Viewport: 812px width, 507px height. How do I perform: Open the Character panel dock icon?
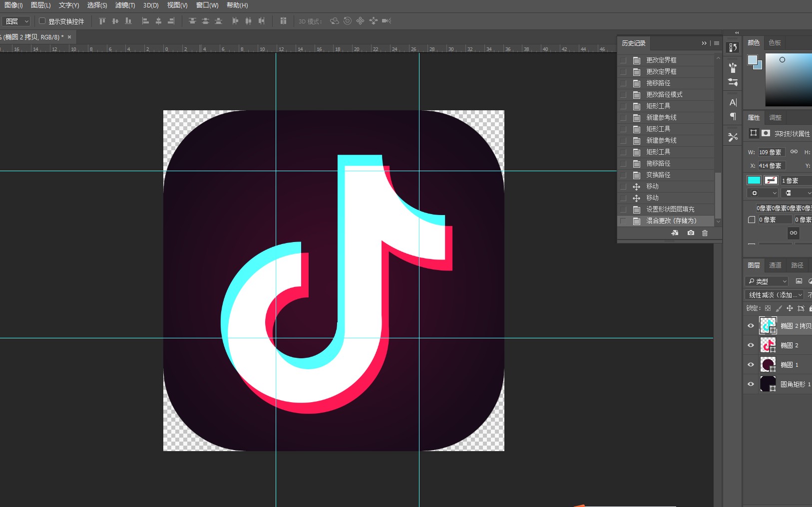point(733,102)
